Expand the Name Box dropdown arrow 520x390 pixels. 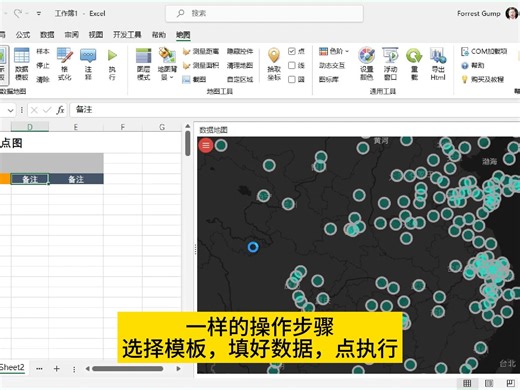(x=11, y=110)
